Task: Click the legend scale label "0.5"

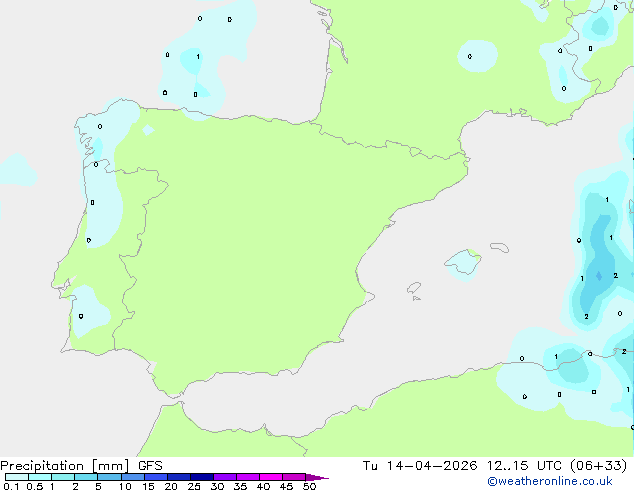Action: pyautogui.click(x=35, y=486)
